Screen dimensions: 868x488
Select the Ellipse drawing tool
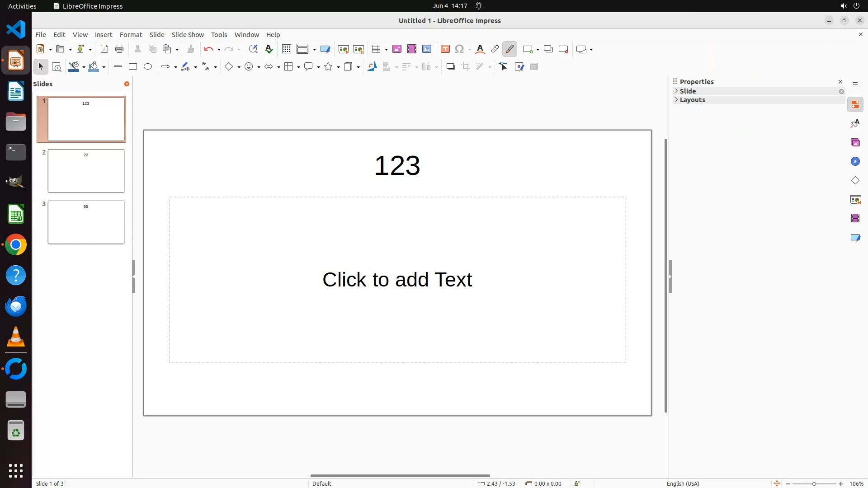148,67
